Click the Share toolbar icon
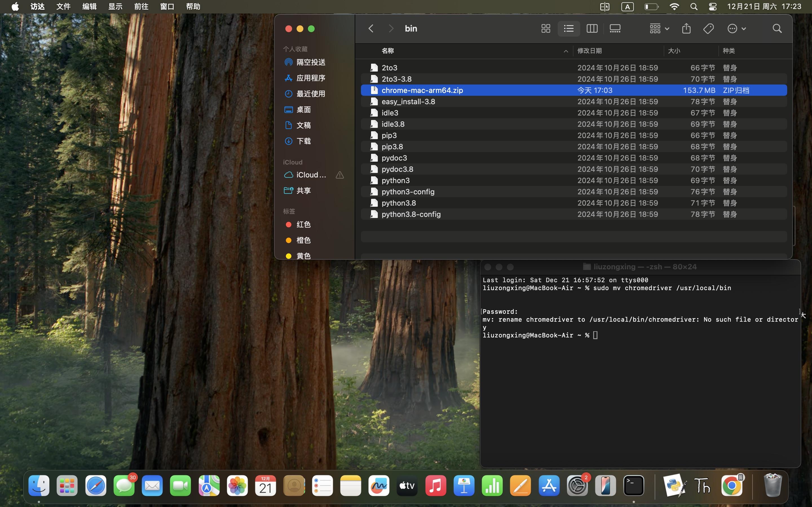812x507 pixels. click(x=686, y=28)
